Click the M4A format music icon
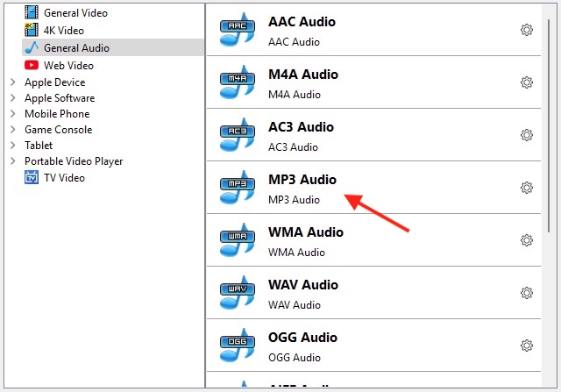Screen dimensions: 561x392 click(x=238, y=82)
